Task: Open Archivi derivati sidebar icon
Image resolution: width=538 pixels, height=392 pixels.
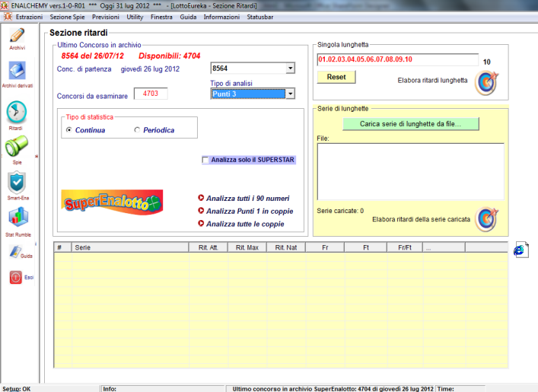Action: [x=18, y=71]
